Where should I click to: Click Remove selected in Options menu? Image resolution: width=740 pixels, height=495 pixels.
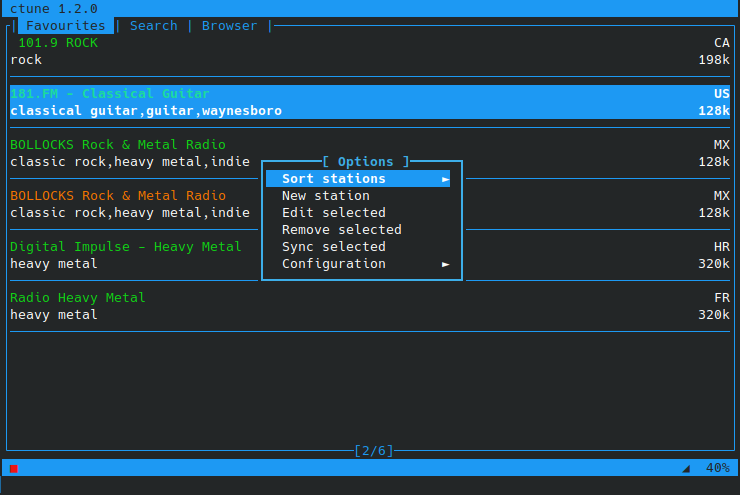pos(342,230)
